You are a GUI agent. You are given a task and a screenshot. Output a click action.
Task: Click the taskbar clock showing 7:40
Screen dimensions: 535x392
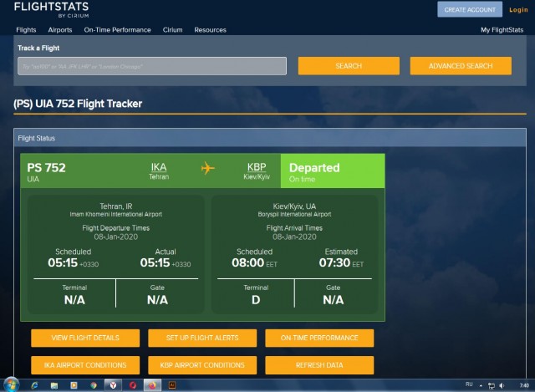coord(524,385)
